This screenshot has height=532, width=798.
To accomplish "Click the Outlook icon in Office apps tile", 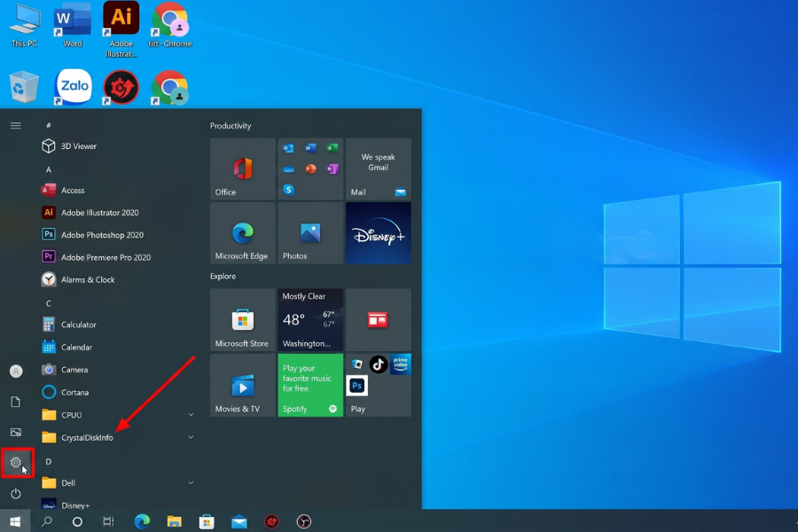I will (288, 148).
